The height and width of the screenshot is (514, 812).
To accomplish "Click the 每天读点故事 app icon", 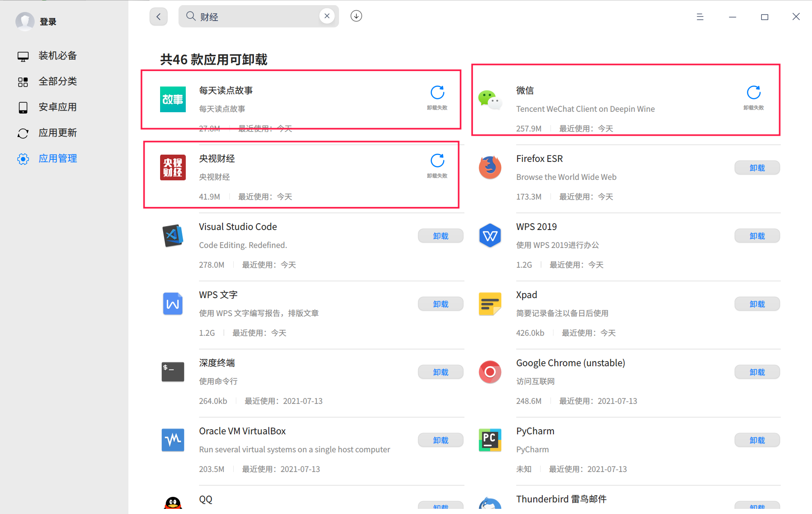I will (173, 99).
